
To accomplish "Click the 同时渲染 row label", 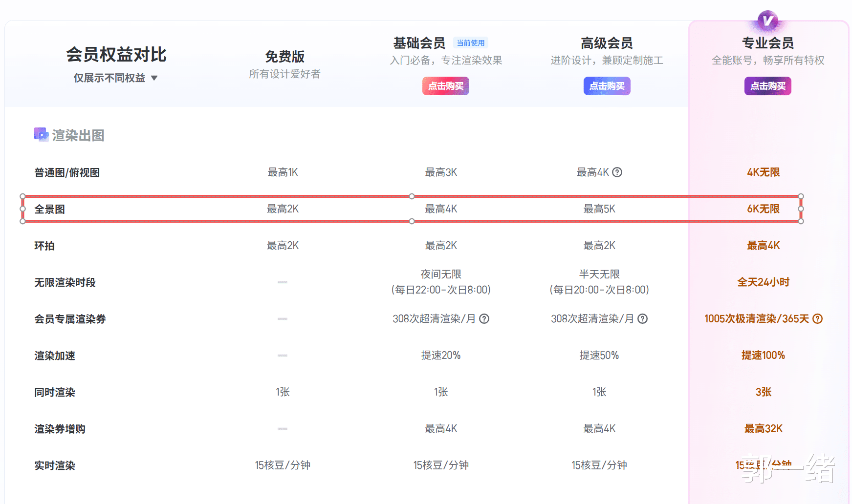I will [x=55, y=392].
